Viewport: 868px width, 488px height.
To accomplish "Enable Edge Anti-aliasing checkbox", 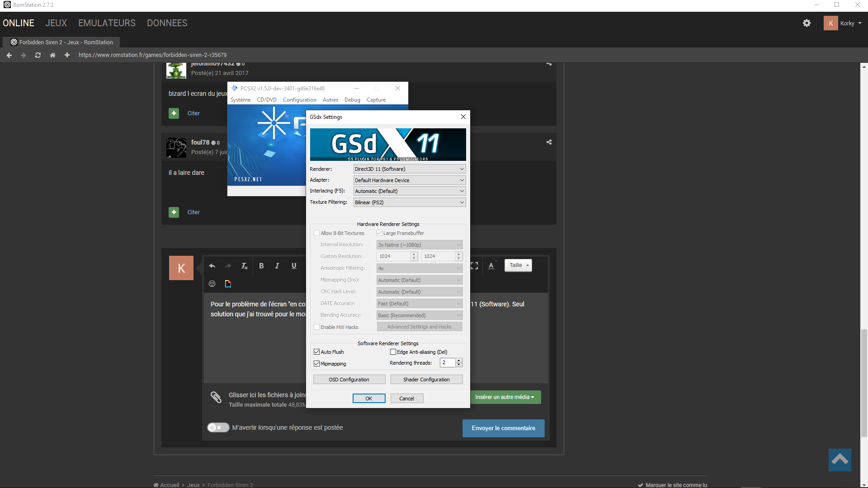I will point(393,352).
